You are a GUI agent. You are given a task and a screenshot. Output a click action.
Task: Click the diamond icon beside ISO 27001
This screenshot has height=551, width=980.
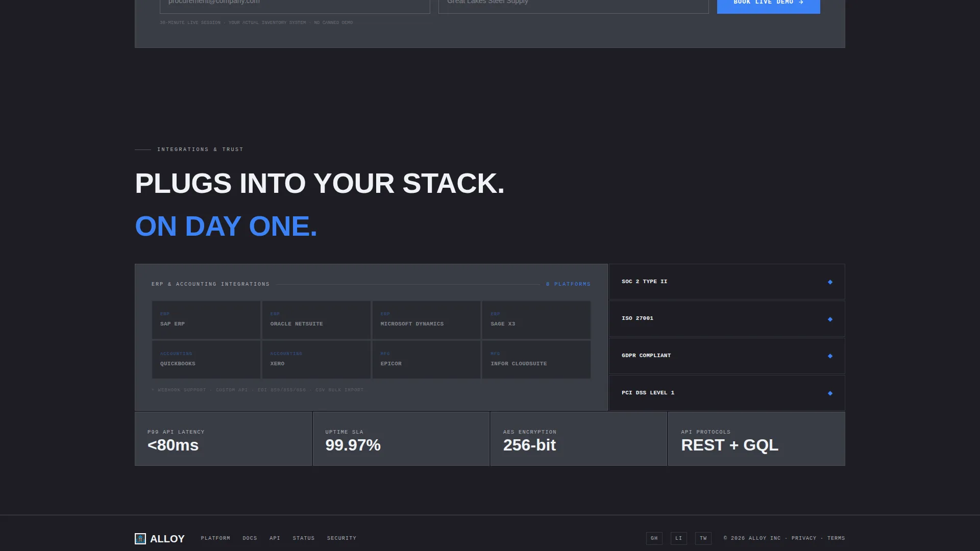[830, 319]
